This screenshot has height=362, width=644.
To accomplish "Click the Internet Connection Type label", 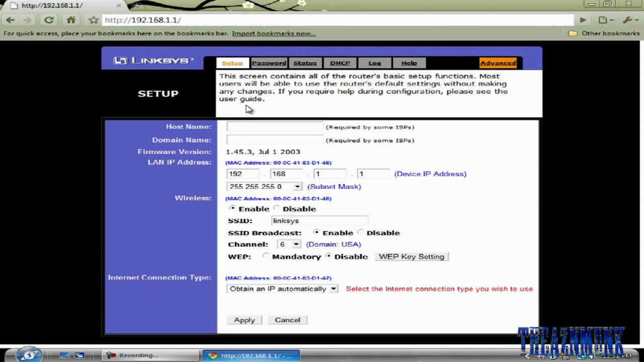I will click(x=159, y=278).
